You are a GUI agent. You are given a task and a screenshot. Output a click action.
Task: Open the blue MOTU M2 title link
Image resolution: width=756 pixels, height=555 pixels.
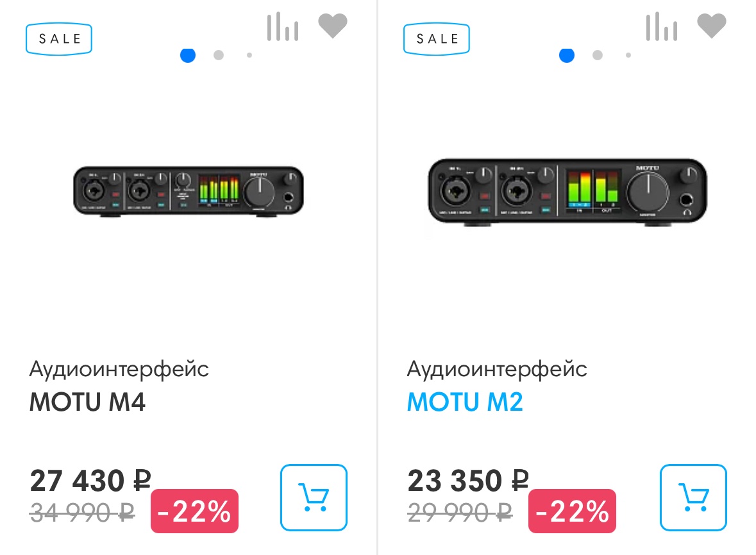tap(465, 402)
